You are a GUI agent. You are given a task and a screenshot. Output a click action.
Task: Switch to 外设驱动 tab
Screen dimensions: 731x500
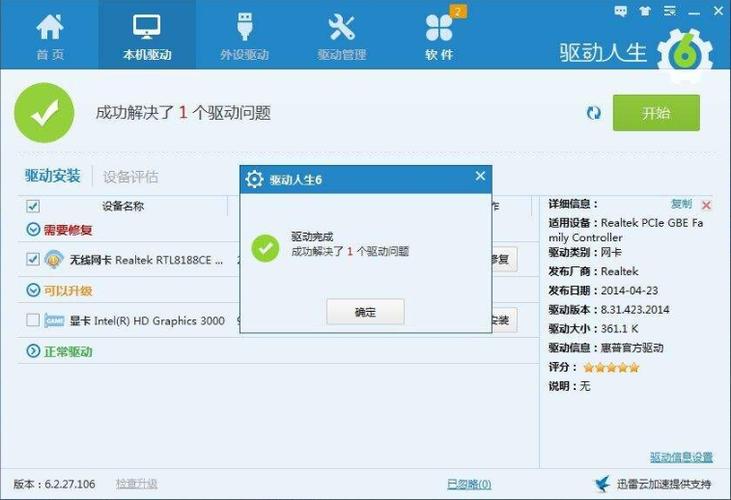245,37
